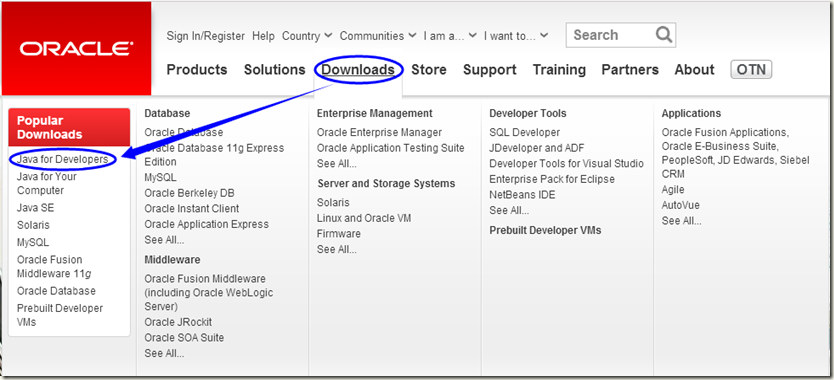
Task: Open Prebuilt Developer VMs in Popular Downloads
Action: tap(60, 315)
